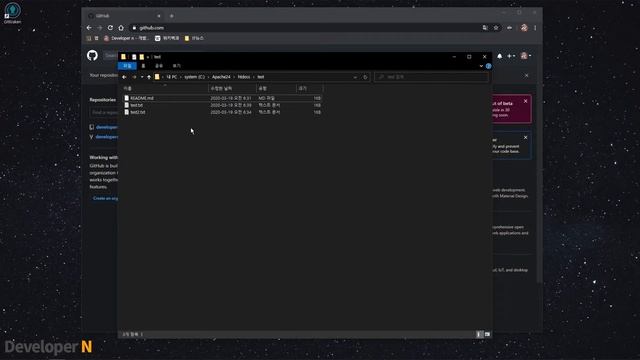
Task: Open GitHub notifications bell
Action: 500,56
